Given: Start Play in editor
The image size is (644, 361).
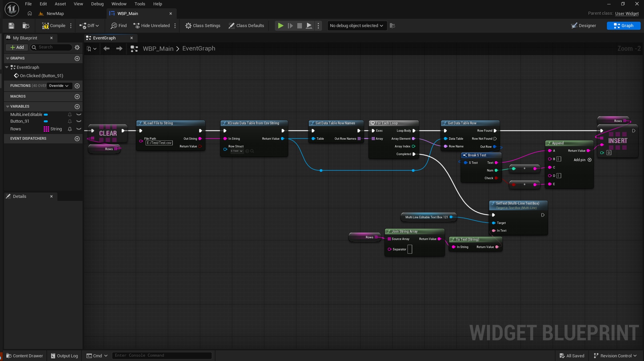Looking at the screenshot, I should pos(281,26).
